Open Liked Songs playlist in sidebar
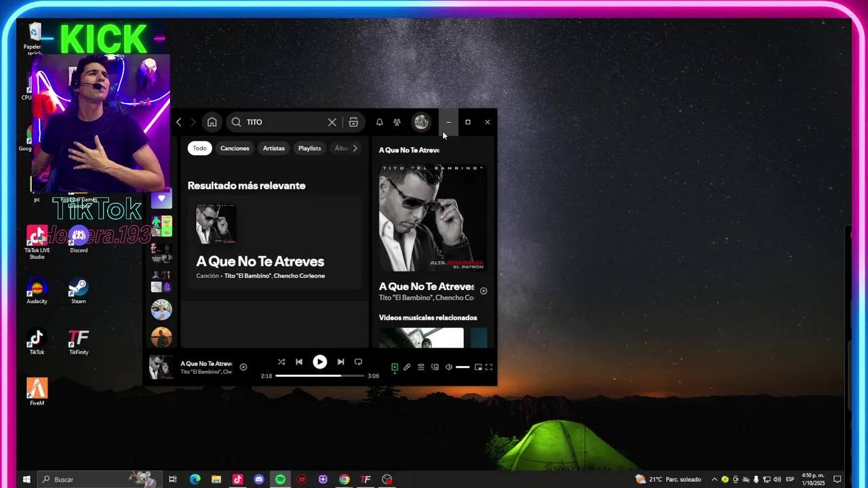 click(161, 199)
